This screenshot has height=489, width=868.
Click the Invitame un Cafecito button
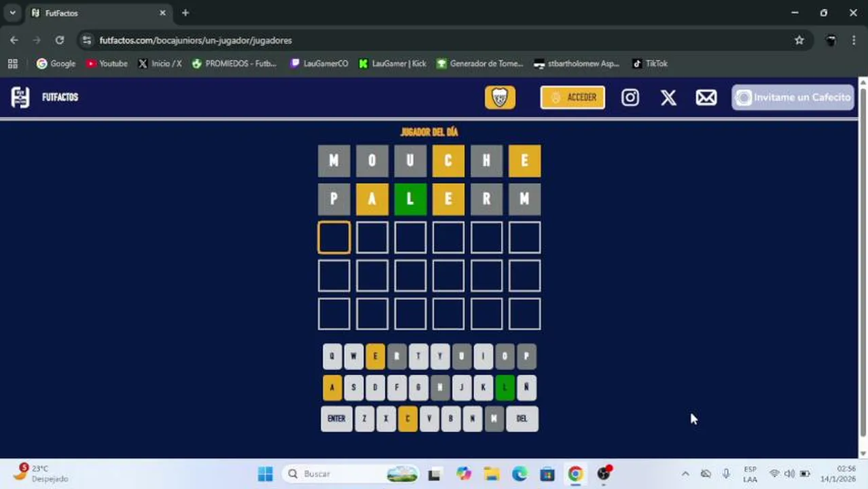(x=793, y=97)
